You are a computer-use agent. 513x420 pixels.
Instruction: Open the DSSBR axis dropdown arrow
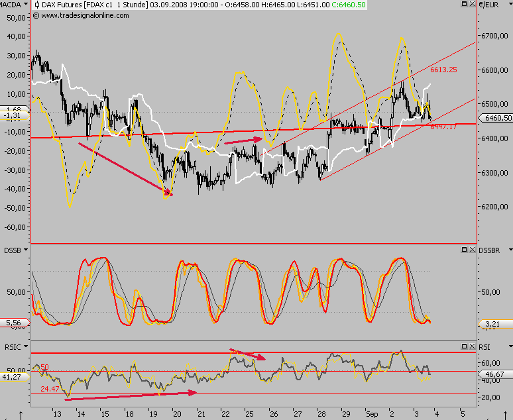(510, 250)
